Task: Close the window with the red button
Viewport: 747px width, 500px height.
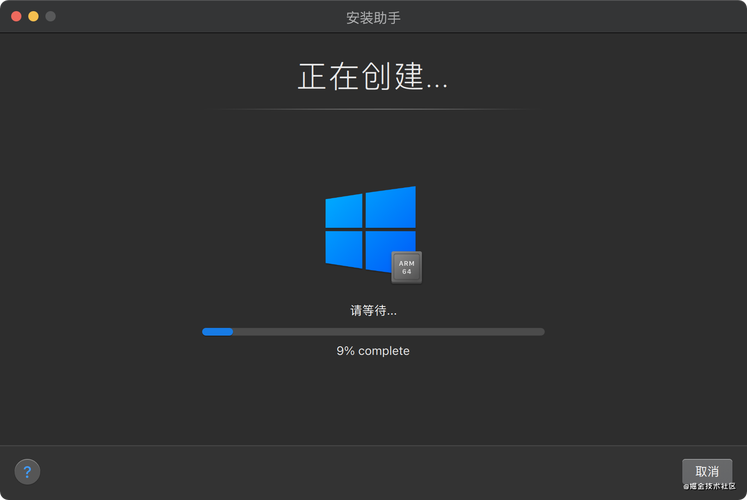Action: pyautogui.click(x=16, y=17)
